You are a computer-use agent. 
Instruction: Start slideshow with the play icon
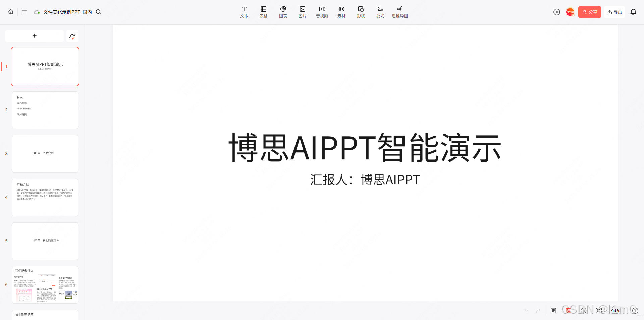(557, 12)
